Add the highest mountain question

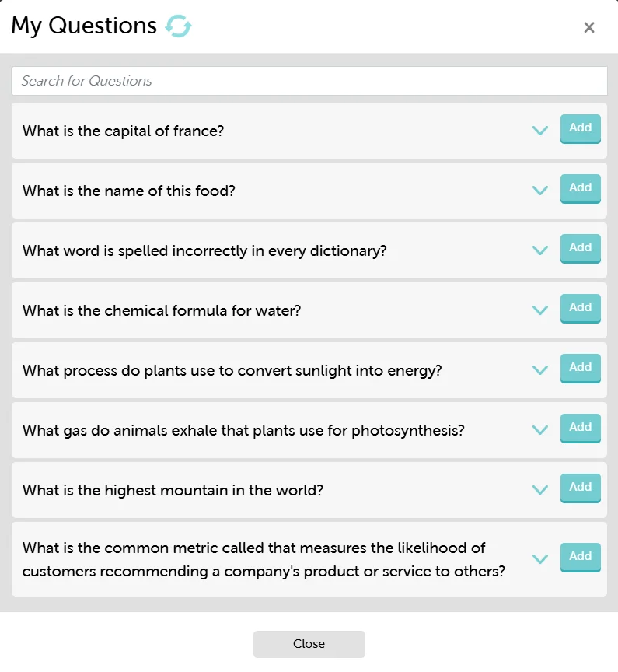tap(580, 488)
